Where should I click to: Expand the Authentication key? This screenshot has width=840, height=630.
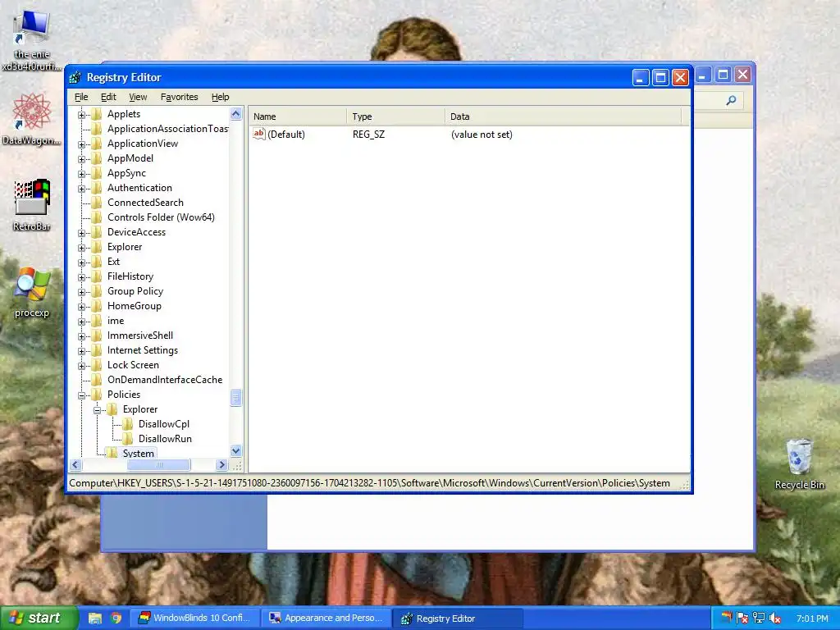coord(81,189)
